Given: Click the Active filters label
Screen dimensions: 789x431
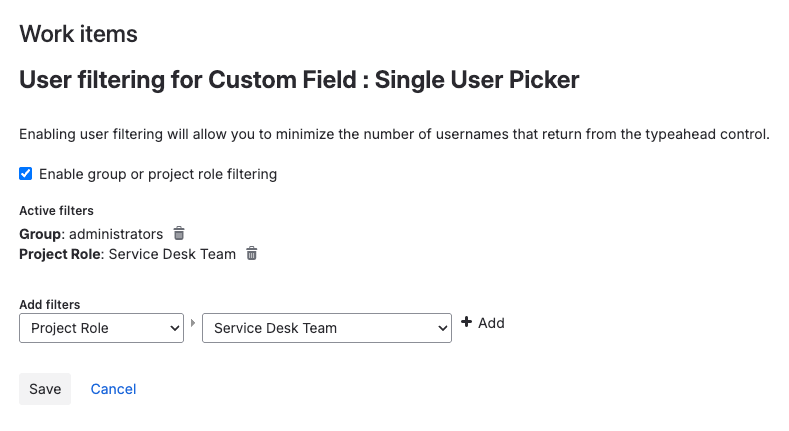Looking at the screenshot, I should coord(56,211).
